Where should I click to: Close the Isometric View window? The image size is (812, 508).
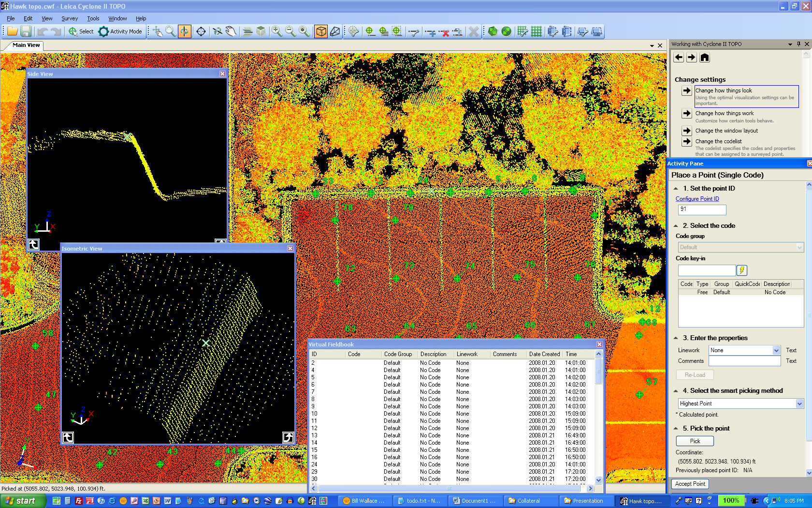click(x=290, y=249)
